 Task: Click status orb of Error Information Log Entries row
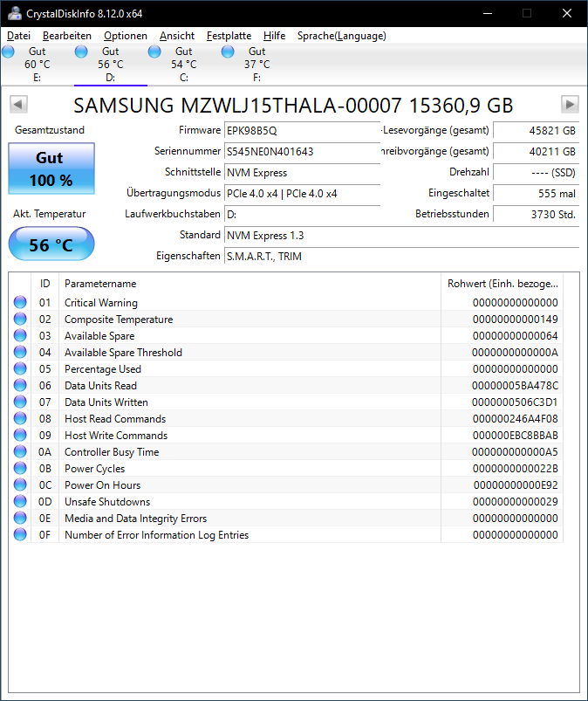[20, 534]
